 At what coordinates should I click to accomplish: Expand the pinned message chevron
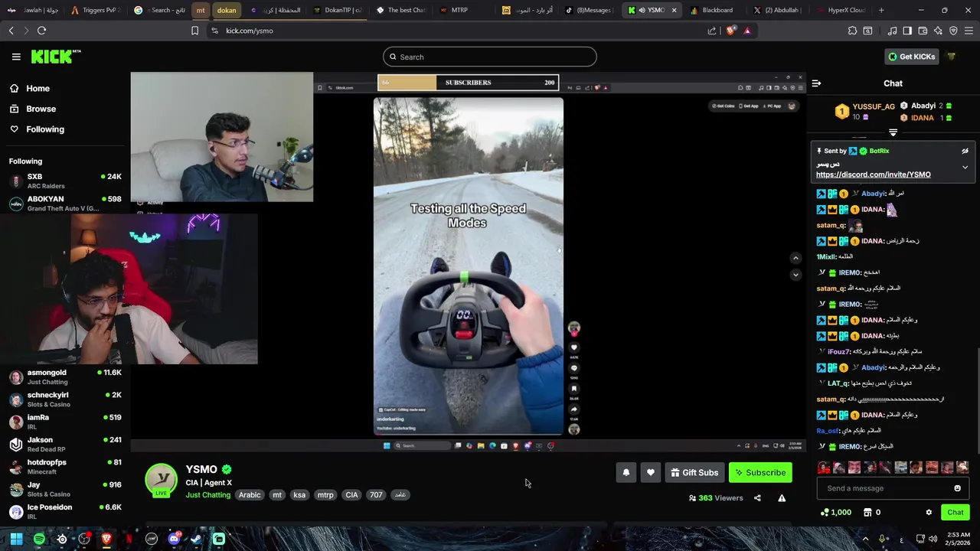pos(965,167)
